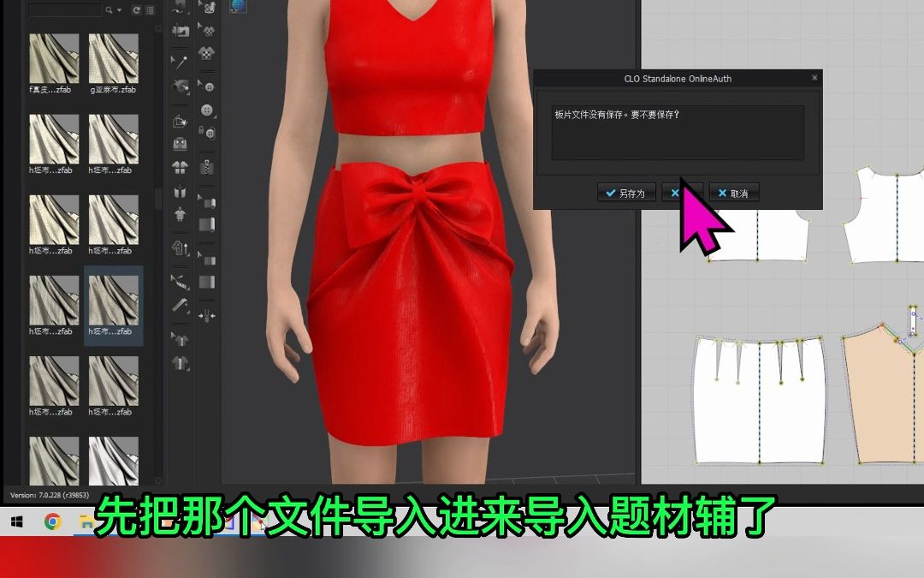Select the f真皮 fabric thumbnail
924x578 pixels.
tap(54, 57)
